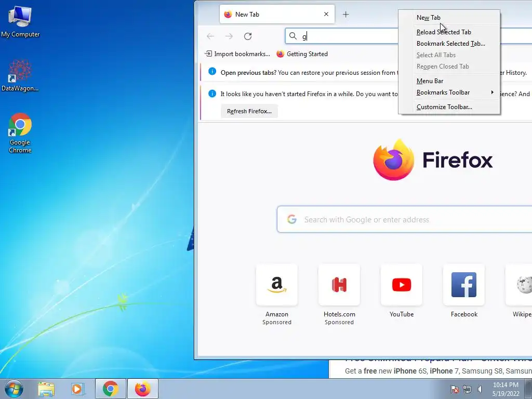
Task: Click the Firefox back arrow
Action: point(210,36)
